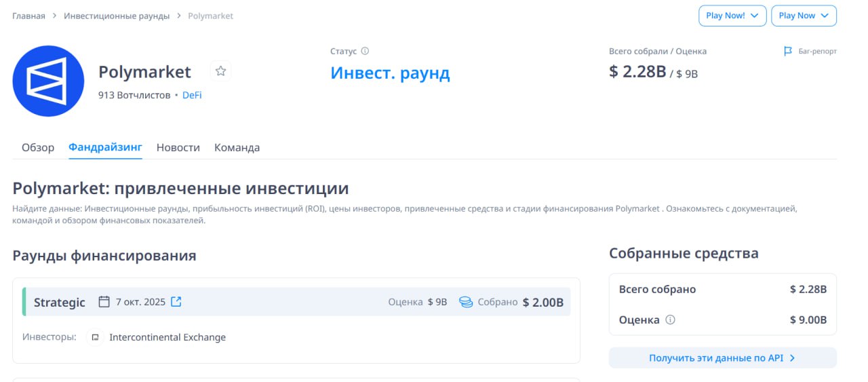Open the DeFi category link
The width and height of the screenshot is (868, 382).
pyautogui.click(x=192, y=95)
